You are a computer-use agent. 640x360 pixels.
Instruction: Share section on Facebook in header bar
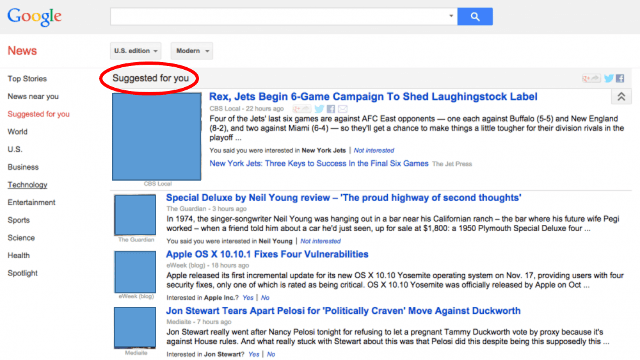tap(620, 78)
